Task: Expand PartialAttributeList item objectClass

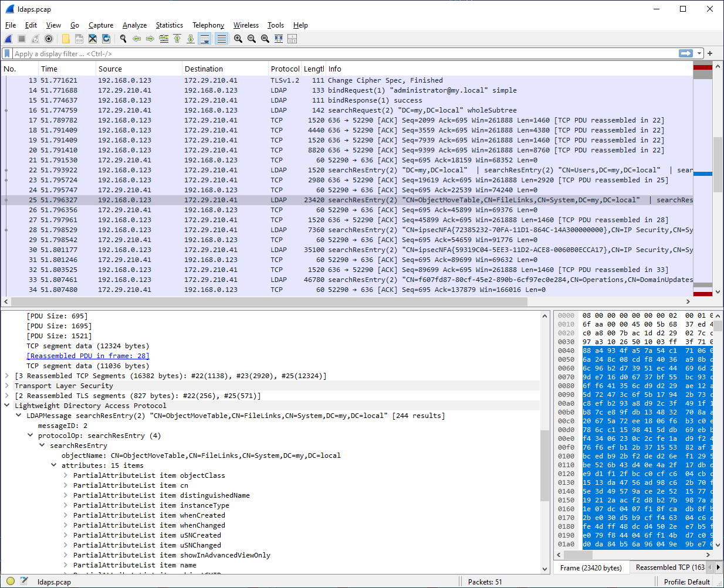Action: pyautogui.click(x=66, y=475)
